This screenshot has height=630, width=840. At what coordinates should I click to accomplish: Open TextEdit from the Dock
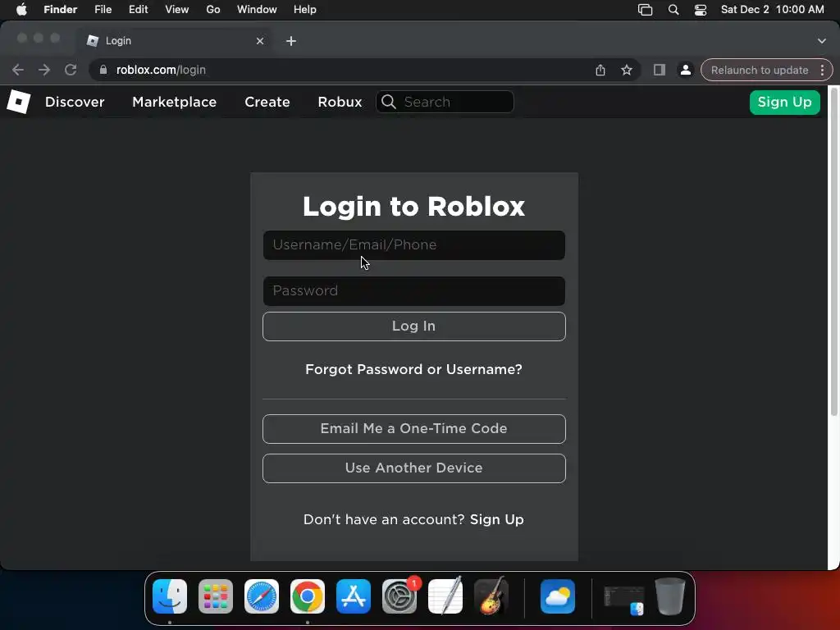445,596
